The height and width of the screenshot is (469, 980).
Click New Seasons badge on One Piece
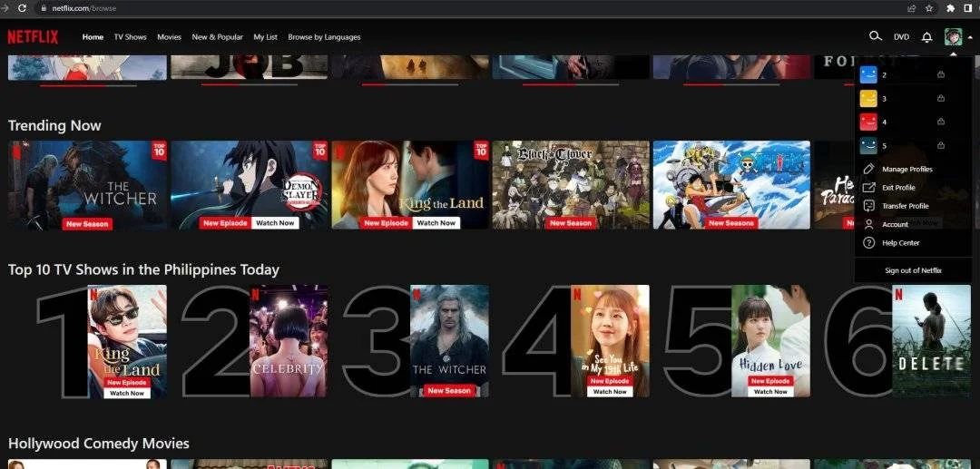[731, 223]
